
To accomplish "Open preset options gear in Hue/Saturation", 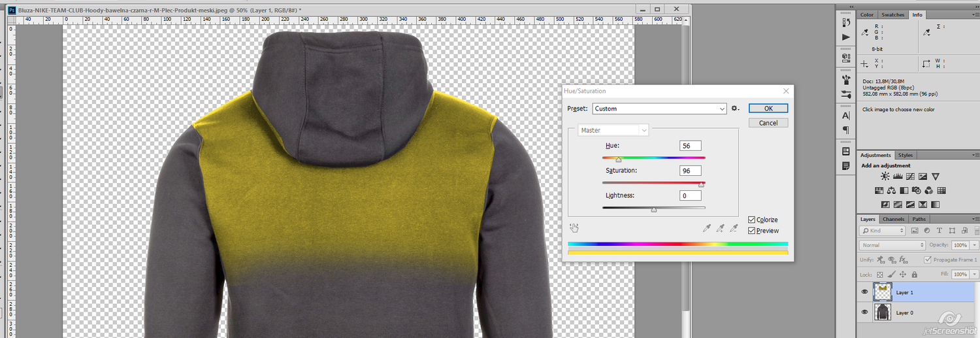I will pos(735,109).
